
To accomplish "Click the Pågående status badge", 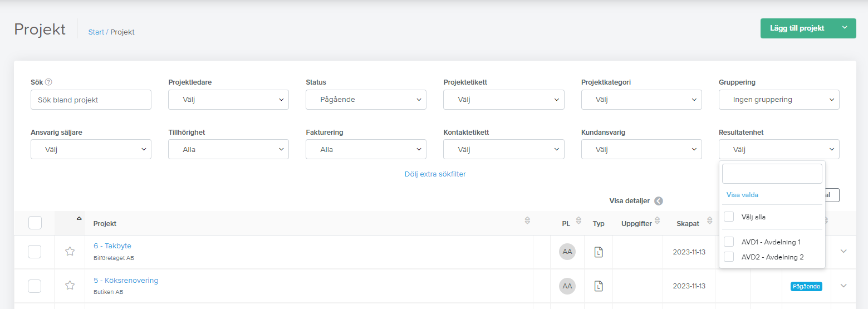I will [x=806, y=286].
